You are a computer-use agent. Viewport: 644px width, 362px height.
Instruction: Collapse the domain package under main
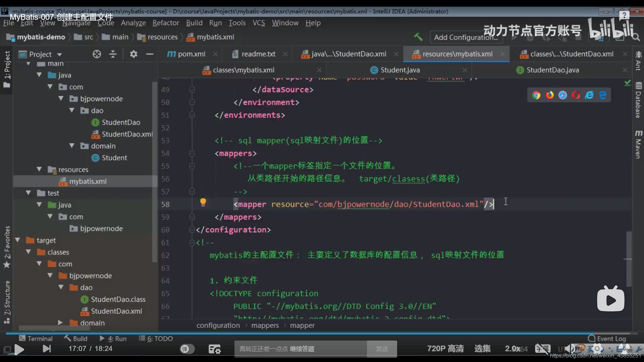pos(71,146)
